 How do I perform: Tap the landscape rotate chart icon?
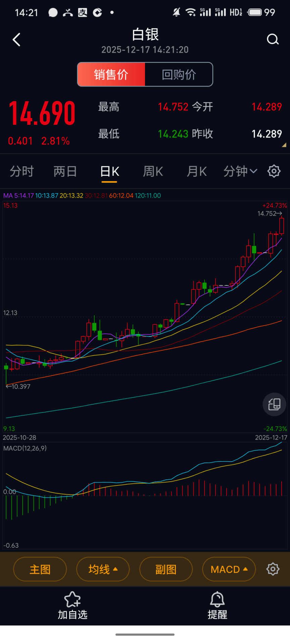pyautogui.click(x=274, y=404)
